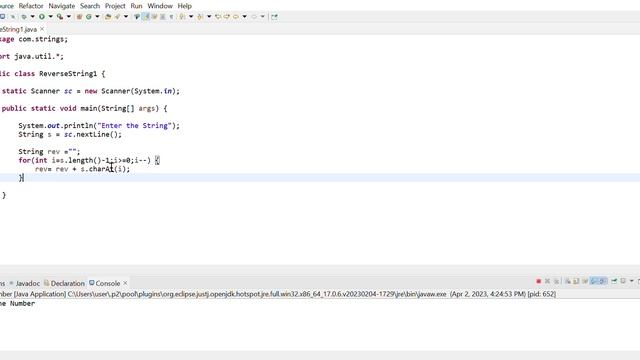Open the Help menu
The height and width of the screenshot is (360, 640).
coord(184,6)
